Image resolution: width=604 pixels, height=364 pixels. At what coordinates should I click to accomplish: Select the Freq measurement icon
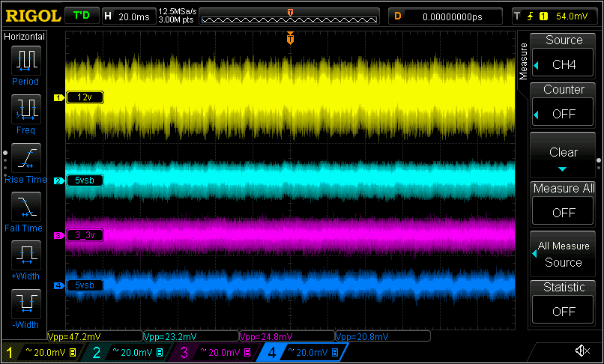click(x=25, y=109)
